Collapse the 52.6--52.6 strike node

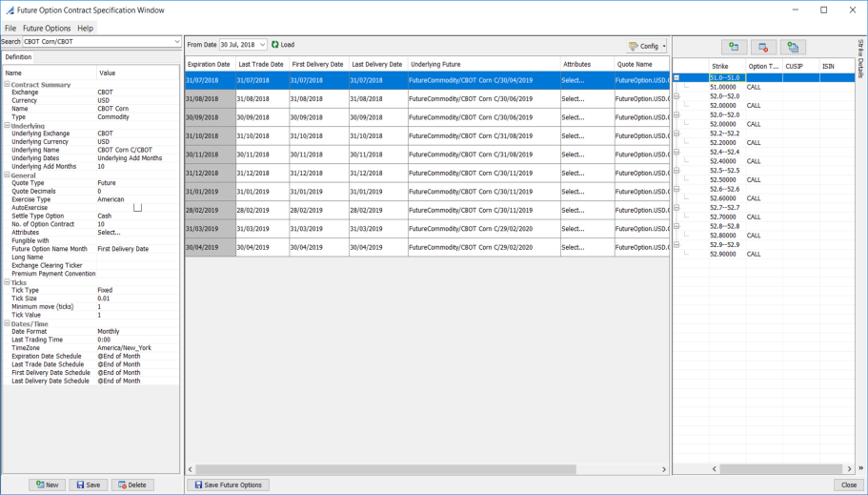[x=676, y=189]
